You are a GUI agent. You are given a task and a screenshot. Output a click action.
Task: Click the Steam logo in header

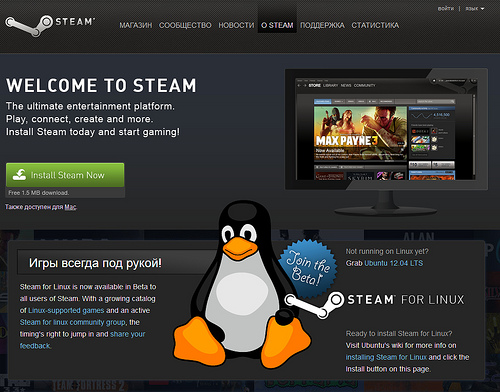coord(50,25)
